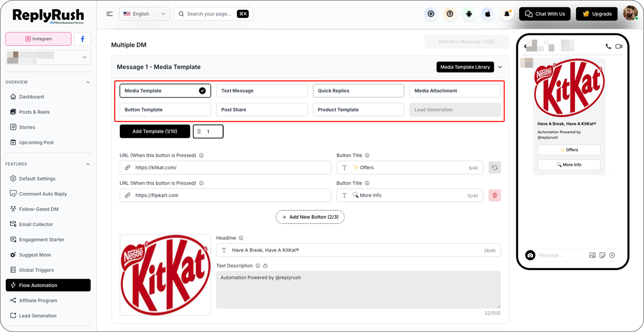Show info for Headline field
The height and width of the screenshot is (332, 644).
tap(241, 238)
